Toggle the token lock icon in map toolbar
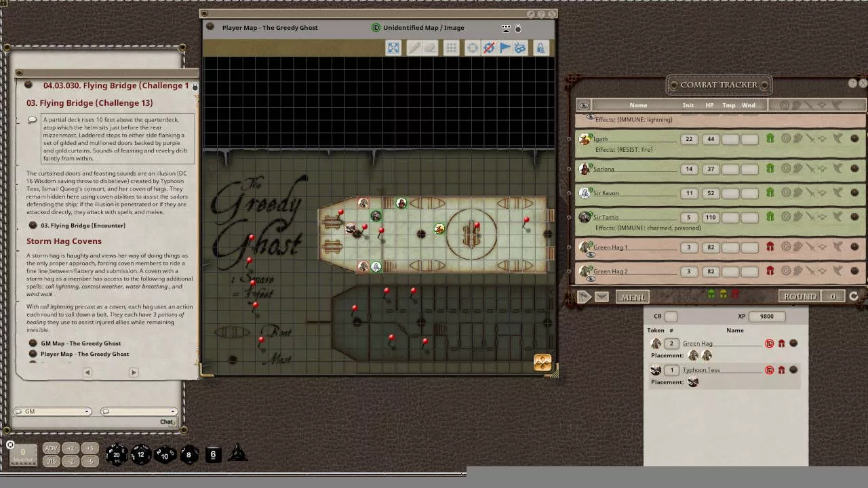Screen dimensions: 868x488 540,47
